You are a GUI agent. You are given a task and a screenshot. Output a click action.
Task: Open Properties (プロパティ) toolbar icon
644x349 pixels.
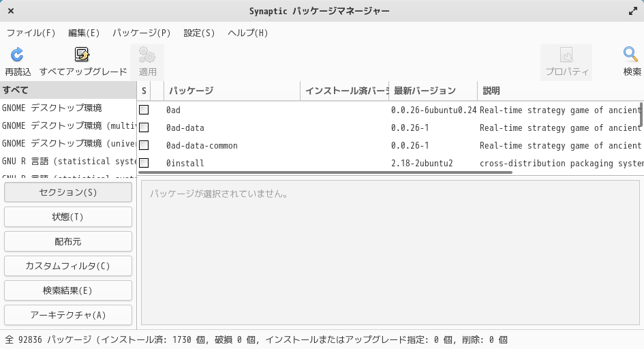(x=566, y=55)
